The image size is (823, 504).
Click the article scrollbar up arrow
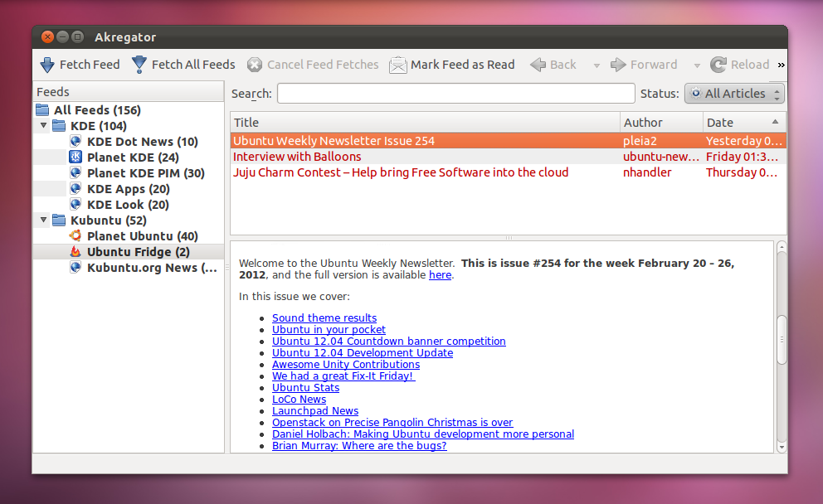coord(782,246)
